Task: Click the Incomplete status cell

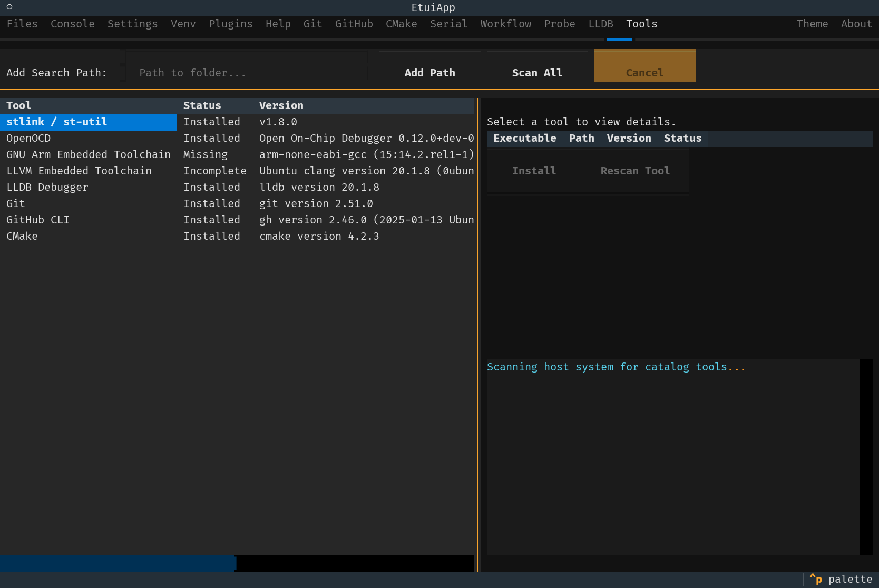Action: 215,171
